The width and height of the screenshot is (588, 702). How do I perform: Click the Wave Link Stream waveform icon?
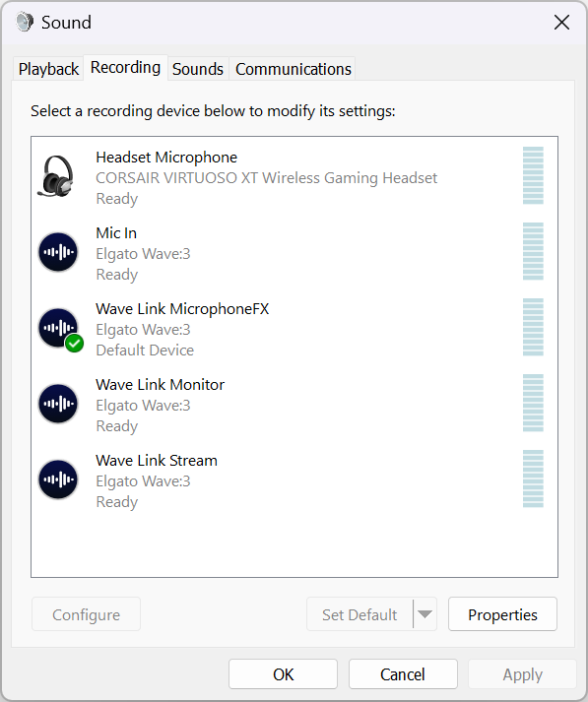tap(58, 479)
